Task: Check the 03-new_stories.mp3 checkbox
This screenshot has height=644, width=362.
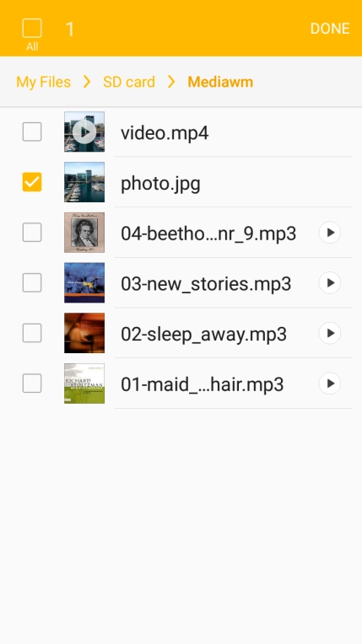Action: point(32,282)
